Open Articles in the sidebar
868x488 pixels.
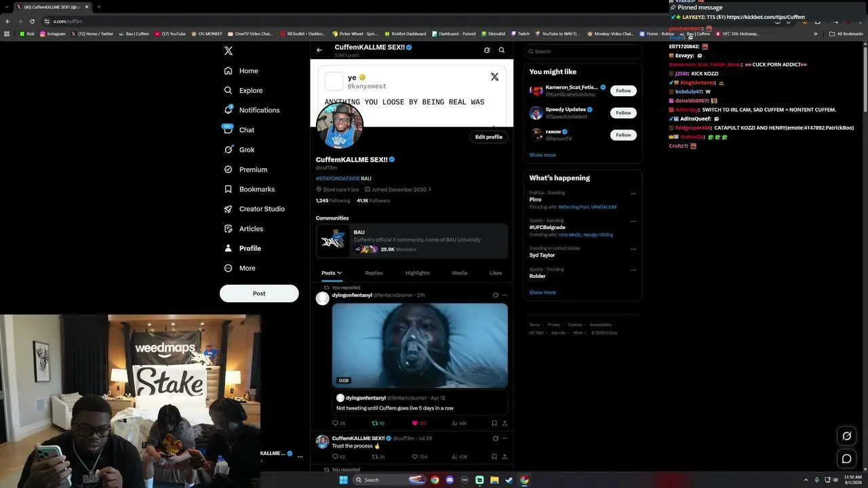coord(243,228)
